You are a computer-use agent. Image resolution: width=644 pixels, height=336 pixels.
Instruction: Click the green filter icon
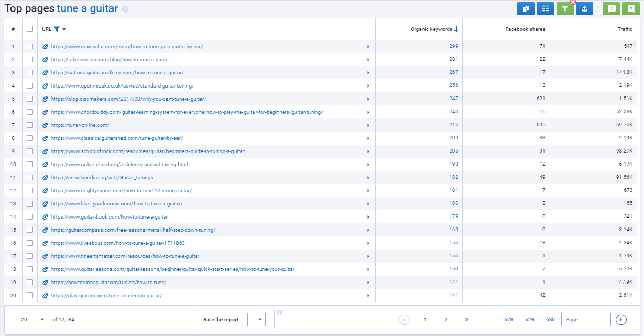(x=564, y=8)
